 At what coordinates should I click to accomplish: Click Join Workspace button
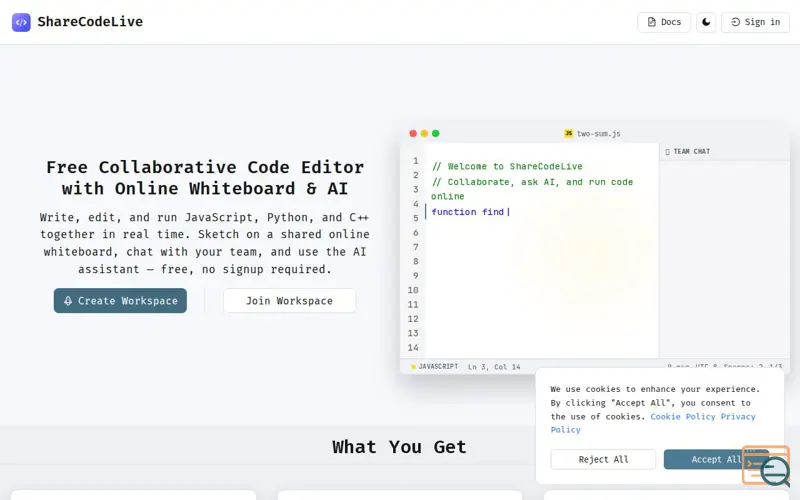(x=289, y=301)
